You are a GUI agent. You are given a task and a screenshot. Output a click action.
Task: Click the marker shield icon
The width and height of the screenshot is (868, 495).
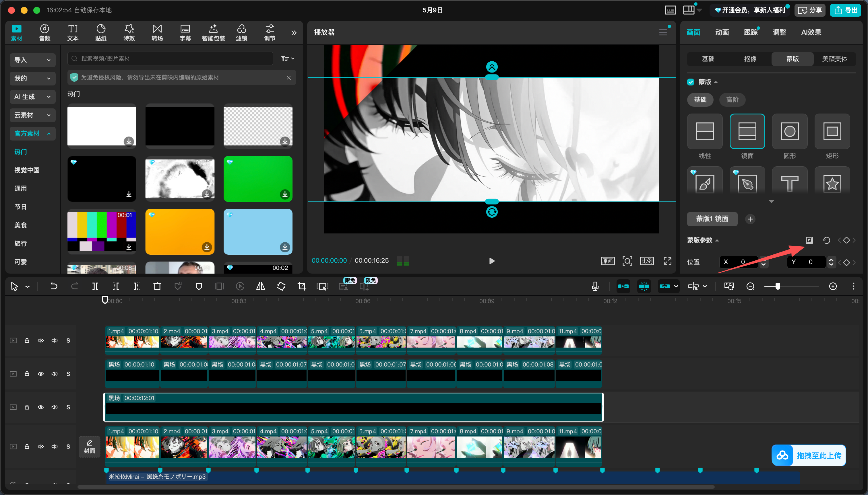pyautogui.click(x=199, y=286)
